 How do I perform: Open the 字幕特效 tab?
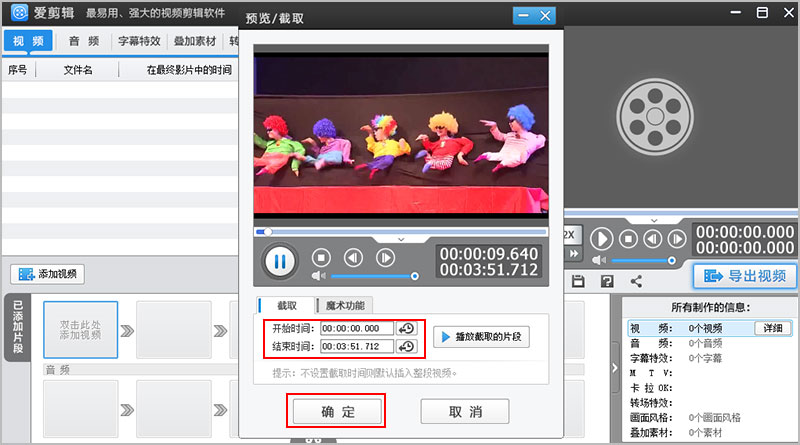(139, 41)
